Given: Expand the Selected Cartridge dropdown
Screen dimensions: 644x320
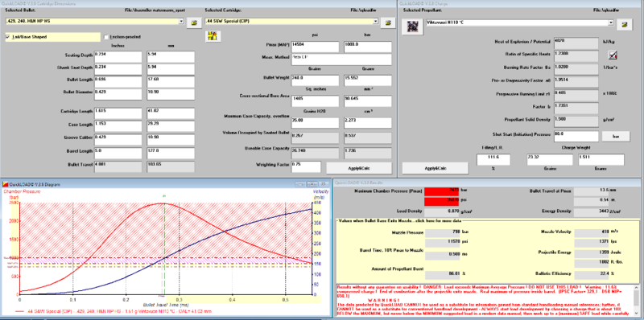Looking at the screenshot, I should (375, 21).
